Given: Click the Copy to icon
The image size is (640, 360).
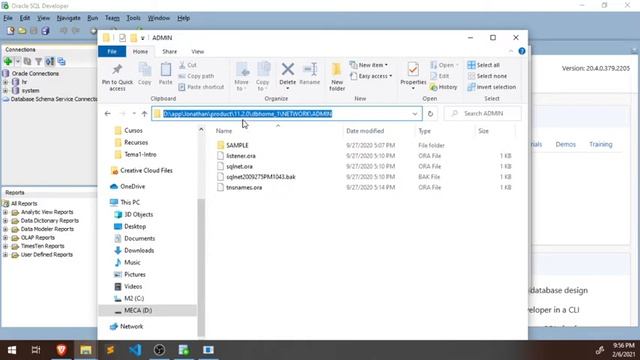Looking at the screenshot, I should point(263,70).
